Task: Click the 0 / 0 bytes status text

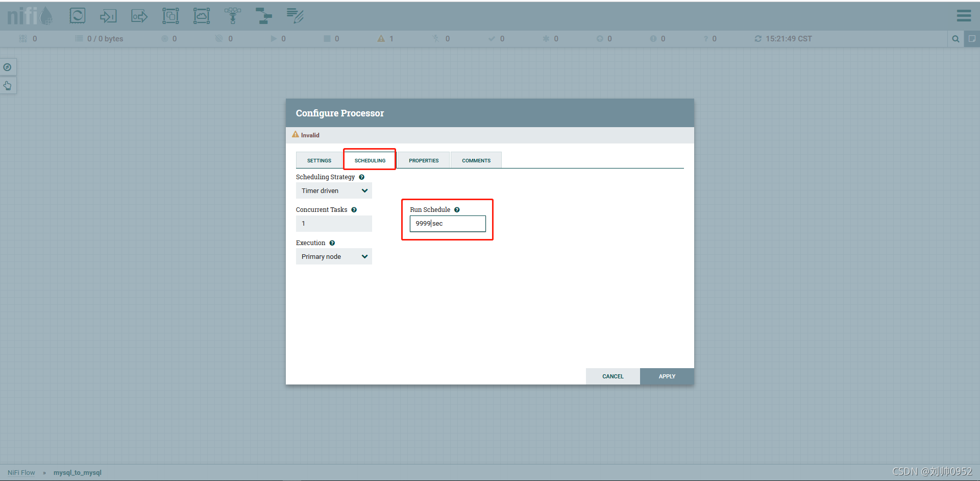Action: (105, 39)
